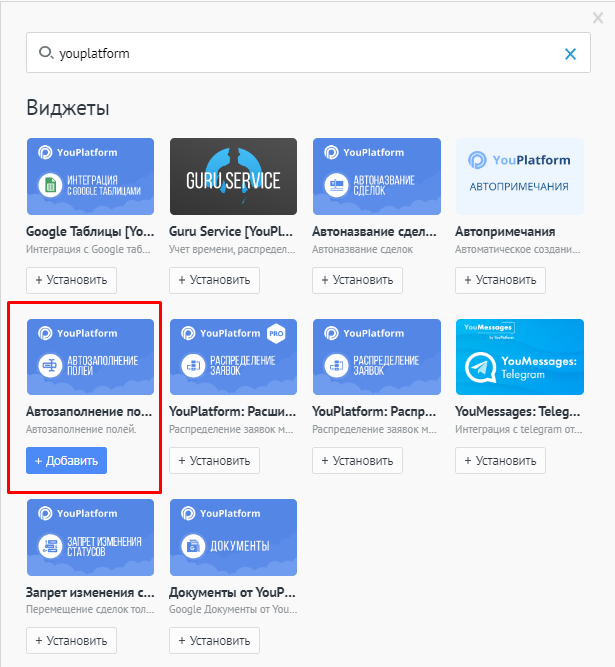Image resolution: width=615 pixels, height=667 pixels.
Task: Click the gray Автоназвание сделок description
Action: (x=362, y=249)
